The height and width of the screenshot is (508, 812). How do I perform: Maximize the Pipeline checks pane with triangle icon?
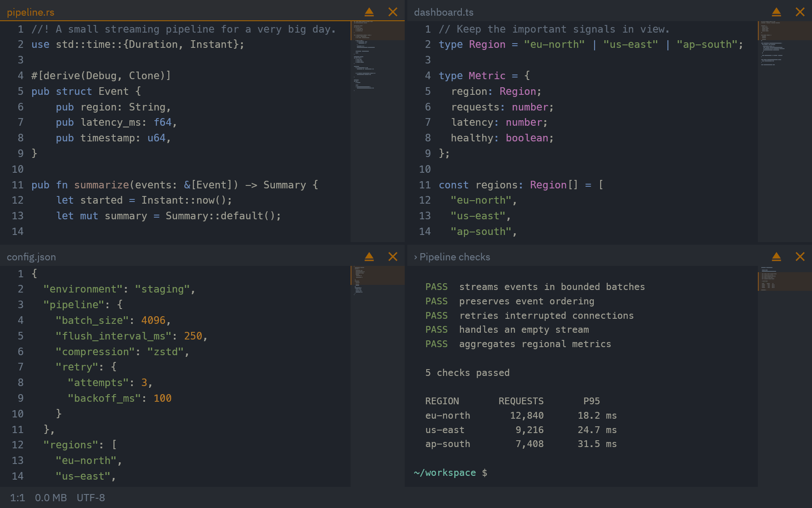(776, 257)
